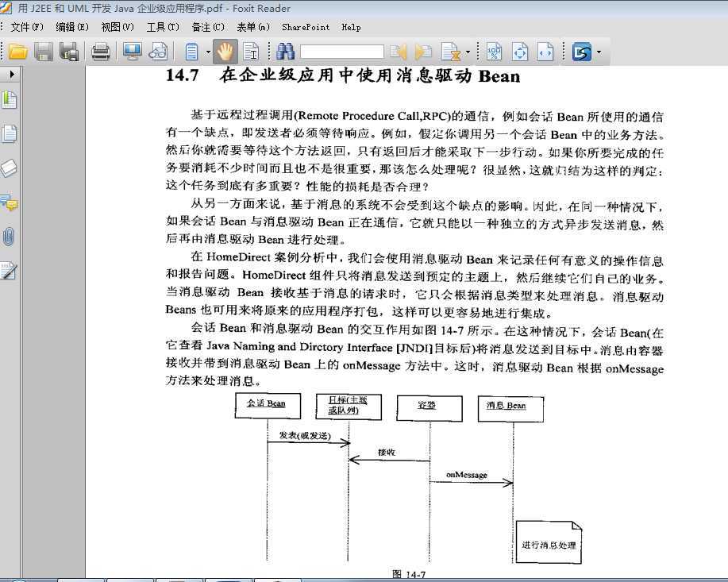
Task: Click the 消息 Bean diagram box
Action: pyautogui.click(x=510, y=408)
